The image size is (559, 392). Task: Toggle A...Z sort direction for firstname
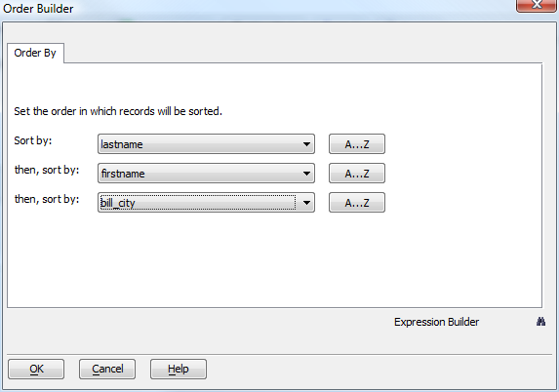[357, 174]
